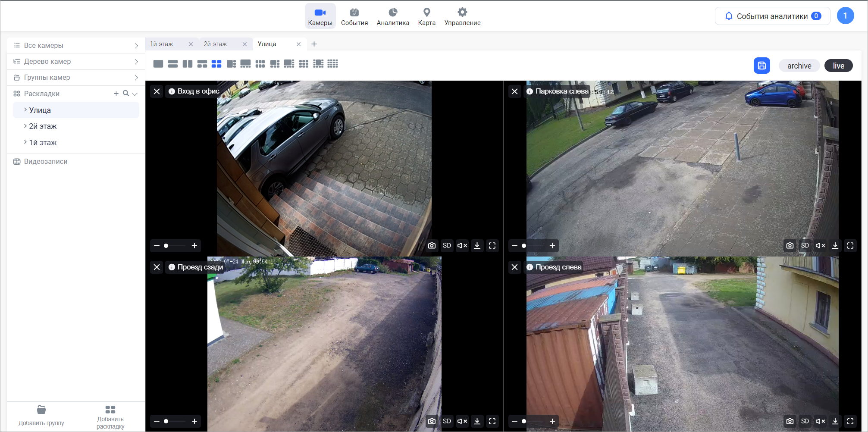Select the single-camera grid layout

158,64
